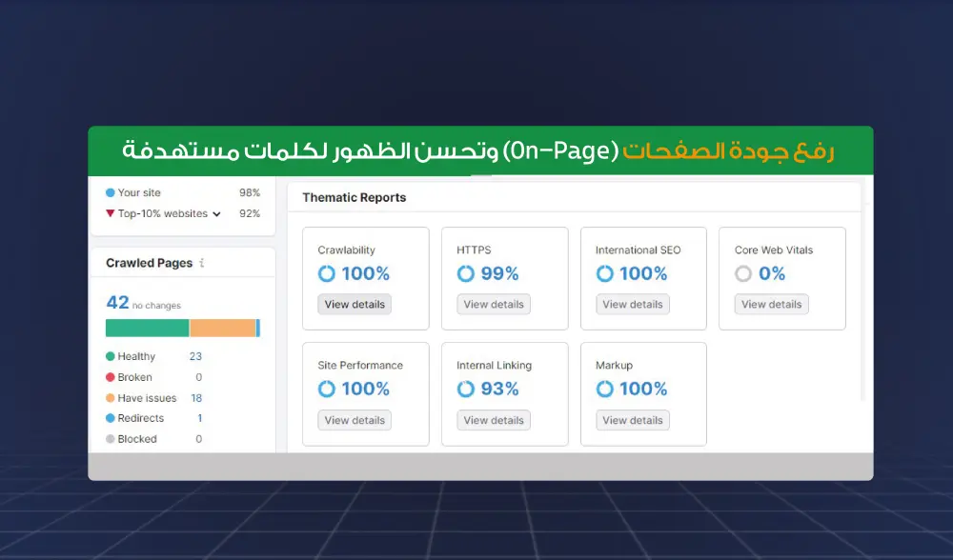View details for Crawlability

tap(355, 304)
